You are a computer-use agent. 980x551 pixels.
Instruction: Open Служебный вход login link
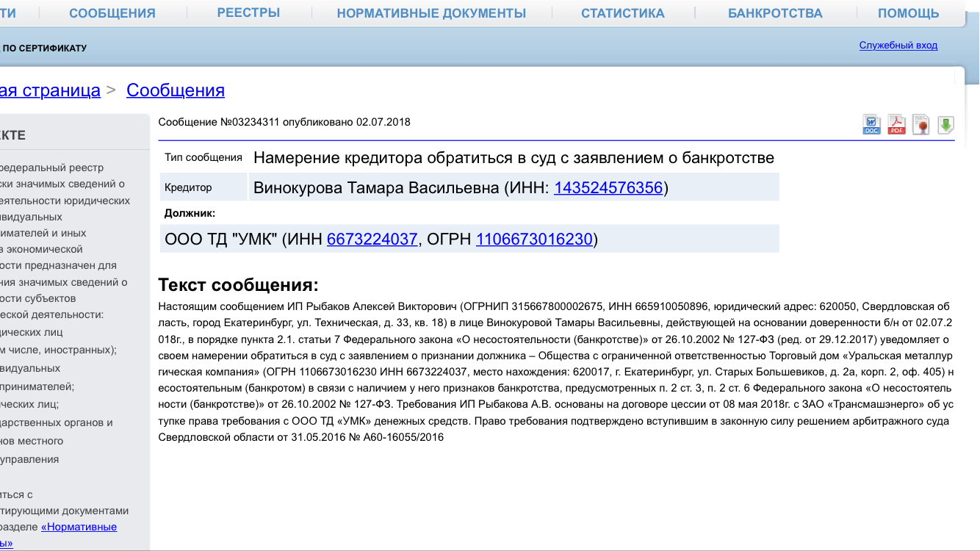click(898, 45)
